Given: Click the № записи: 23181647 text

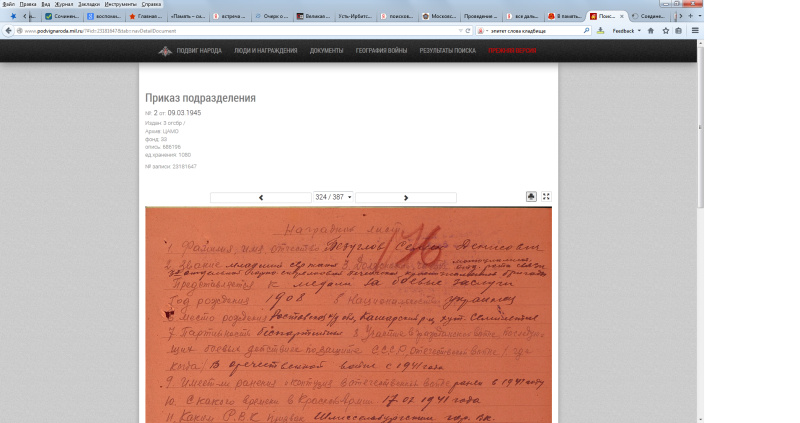Looking at the screenshot, I should click(x=170, y=166).
